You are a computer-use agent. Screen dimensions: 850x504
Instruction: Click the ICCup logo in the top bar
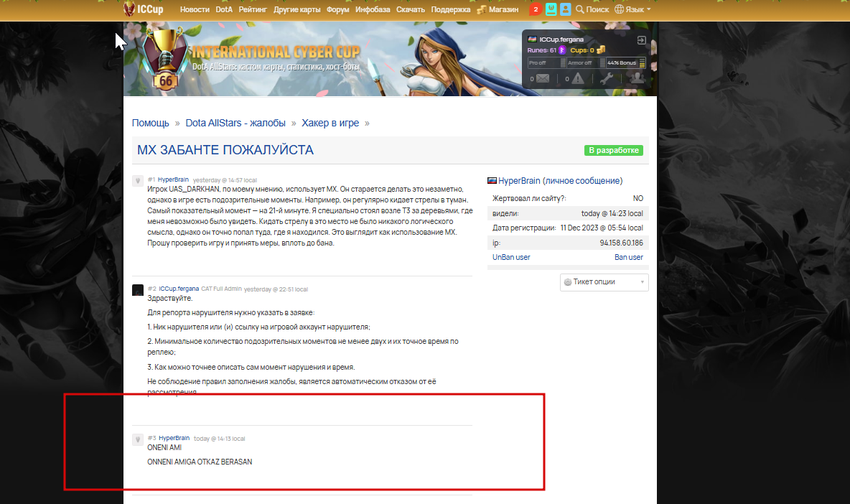pyautogui.click(x=144, y=9)
